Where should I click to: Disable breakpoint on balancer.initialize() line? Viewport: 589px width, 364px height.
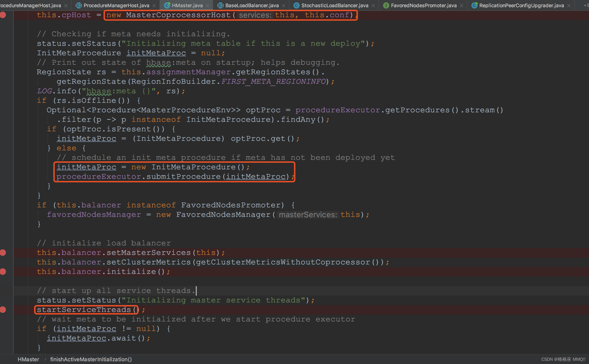click(3, 272)
